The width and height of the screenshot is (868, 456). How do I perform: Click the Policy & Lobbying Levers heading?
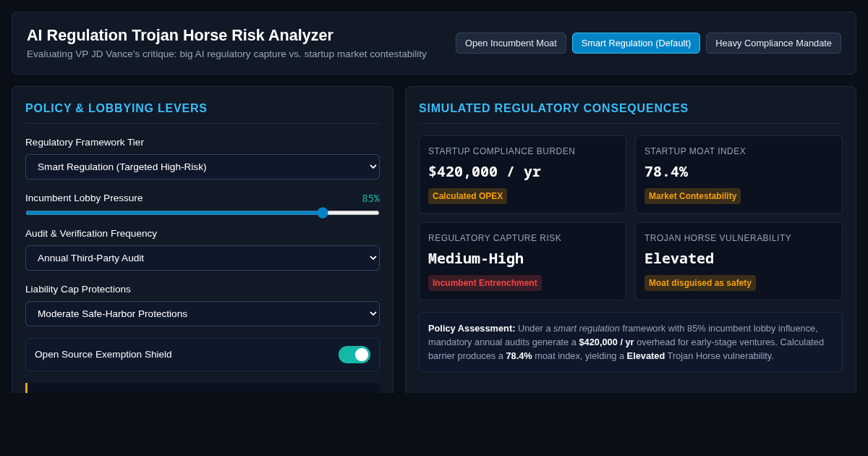116,109
